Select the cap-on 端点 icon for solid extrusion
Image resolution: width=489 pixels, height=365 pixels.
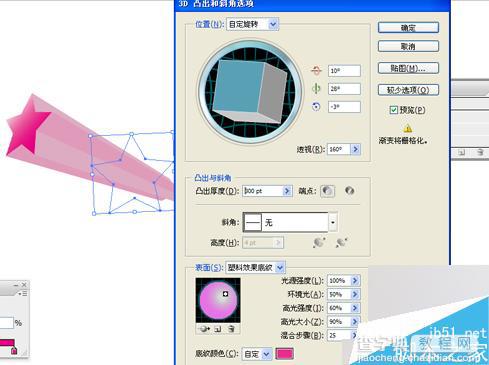tap(327, 191)
